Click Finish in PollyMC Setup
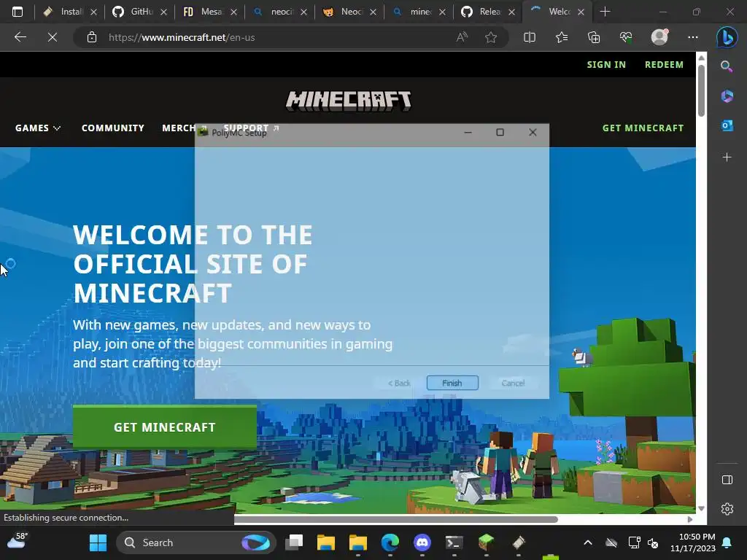The image size is (747, 560). click(x=452, y=383)
